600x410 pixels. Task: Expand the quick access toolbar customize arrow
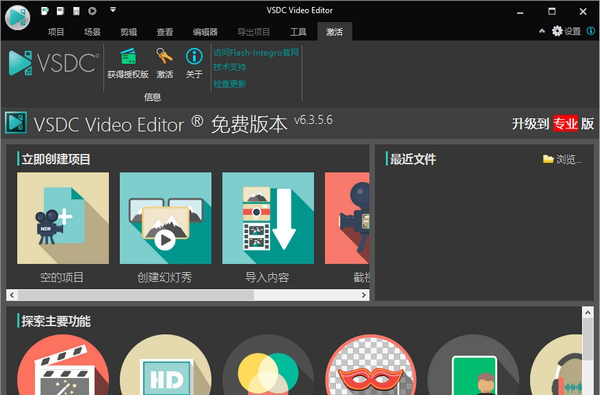point(113,10)
